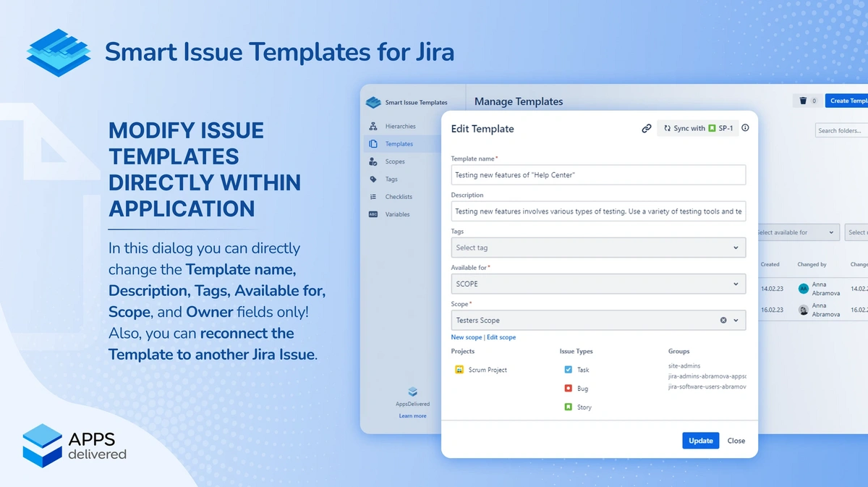Expand the Scope dropdown chevron

[x=736, y=321]
